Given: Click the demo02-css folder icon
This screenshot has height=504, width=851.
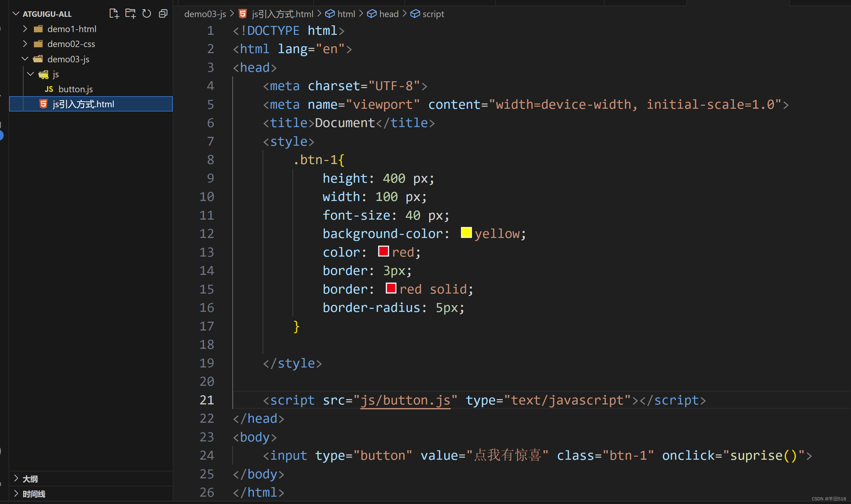Looking at the screenshot, I should click(39, 44).
